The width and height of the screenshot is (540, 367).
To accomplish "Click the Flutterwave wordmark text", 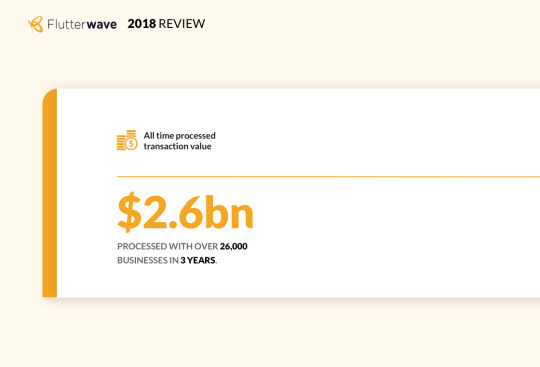I will (x=82, y=24).
